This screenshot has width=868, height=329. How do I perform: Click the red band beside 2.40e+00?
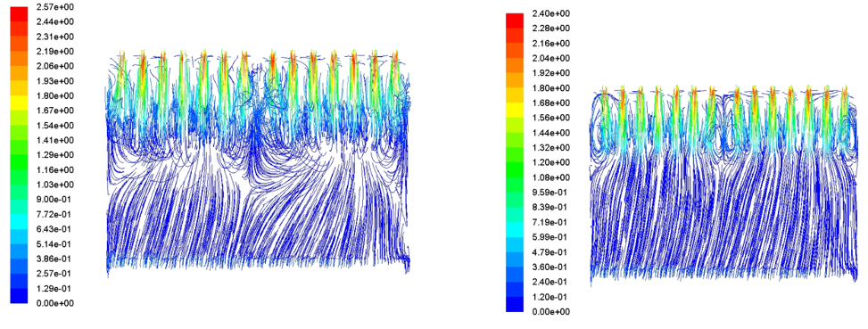coord(514,21)
